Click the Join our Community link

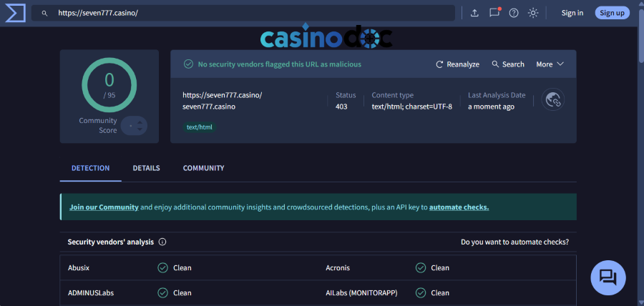click(x=104, y=207)
